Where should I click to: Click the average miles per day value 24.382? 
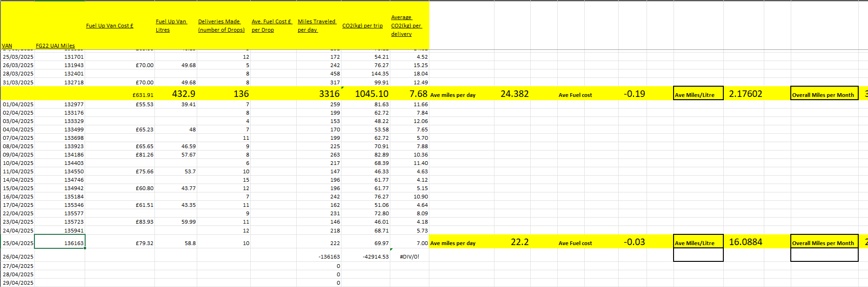(514, 94)
